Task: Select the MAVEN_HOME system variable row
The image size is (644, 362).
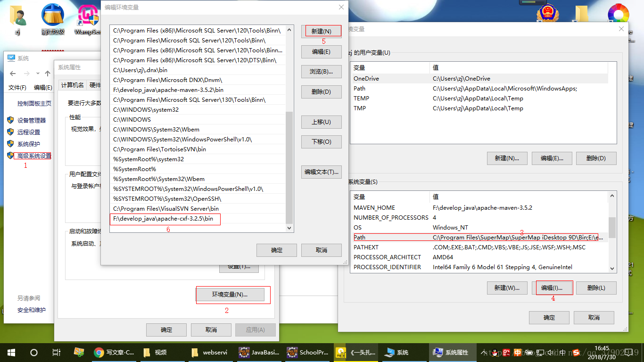Action: 479,208
